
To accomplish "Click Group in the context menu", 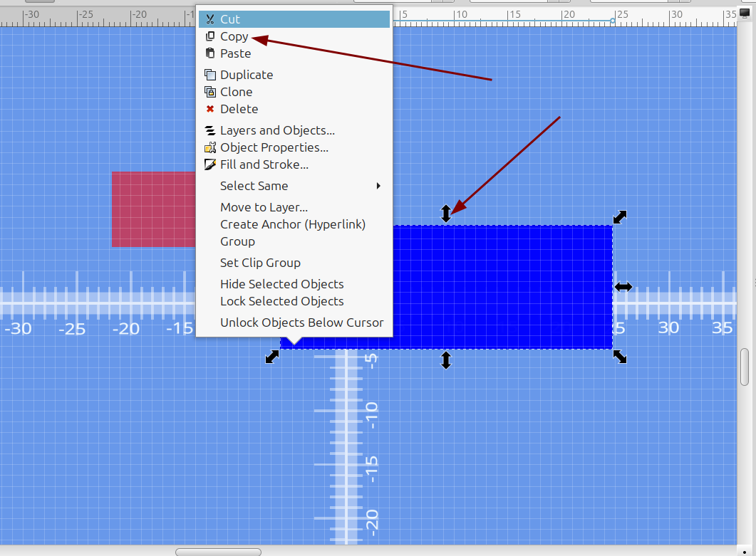I will tap(237, 241).
